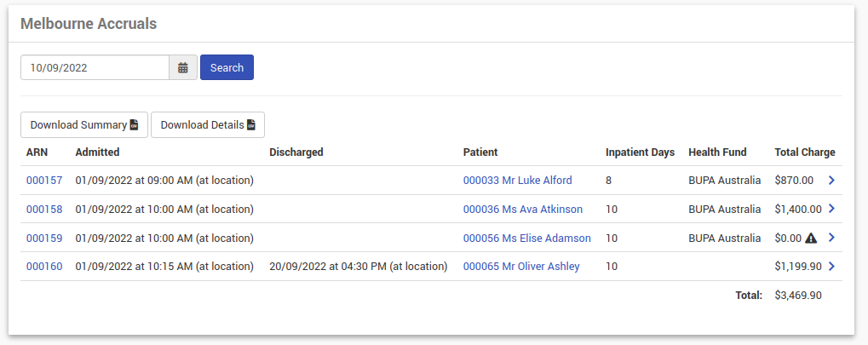Open ARN link 000160
Image resolution: width=868 pixels, height=345 pixels.
[x=44, y=267]
